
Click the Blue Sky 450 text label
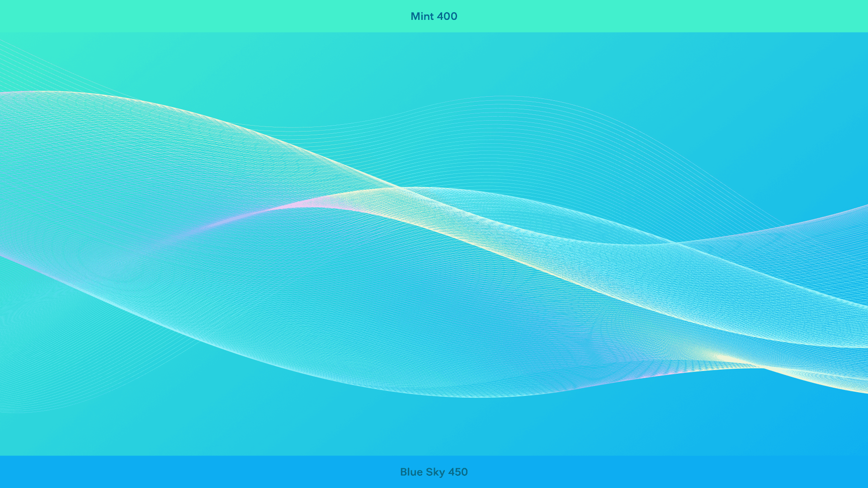[434, 472]
